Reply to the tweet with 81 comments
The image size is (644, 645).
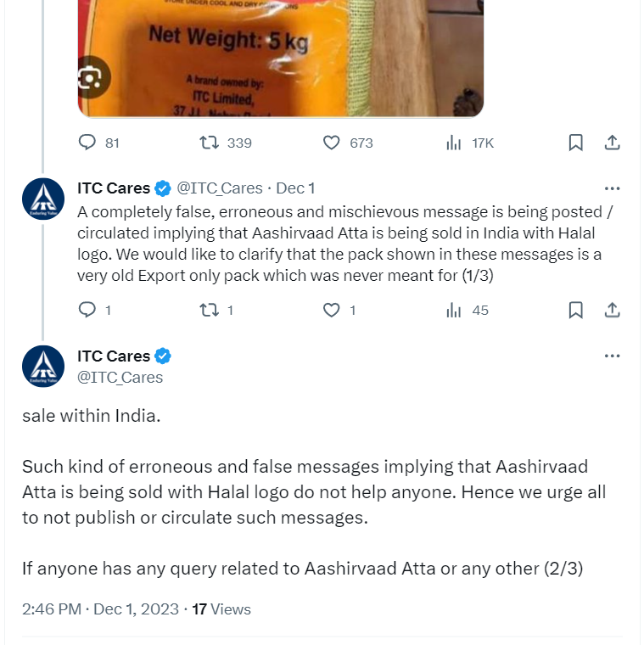[87, 143]
